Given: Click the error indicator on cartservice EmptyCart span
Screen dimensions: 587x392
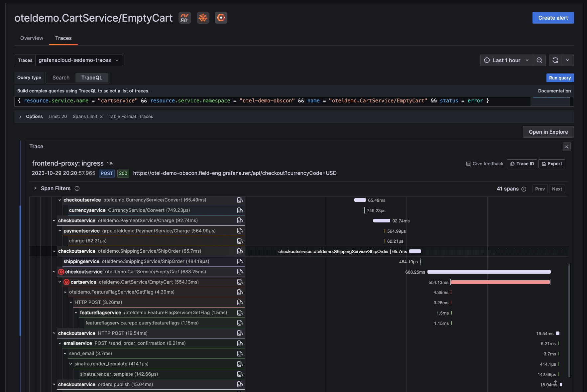Looking at the screenshot, I should [x=66, y=282].
